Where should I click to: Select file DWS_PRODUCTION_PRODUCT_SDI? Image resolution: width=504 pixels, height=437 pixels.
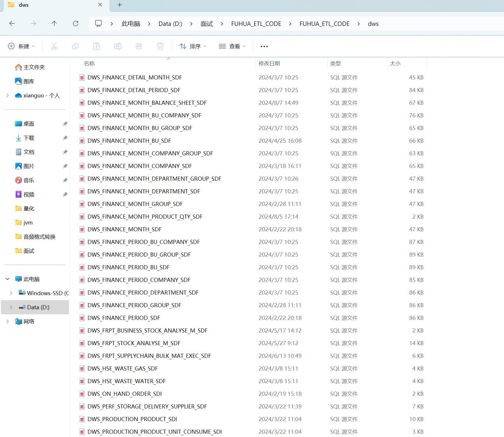132,419
